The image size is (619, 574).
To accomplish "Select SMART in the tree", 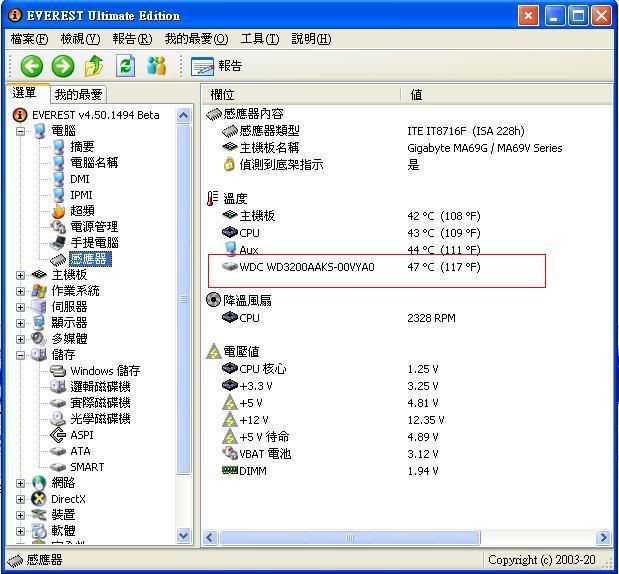I will coord(87,467).
